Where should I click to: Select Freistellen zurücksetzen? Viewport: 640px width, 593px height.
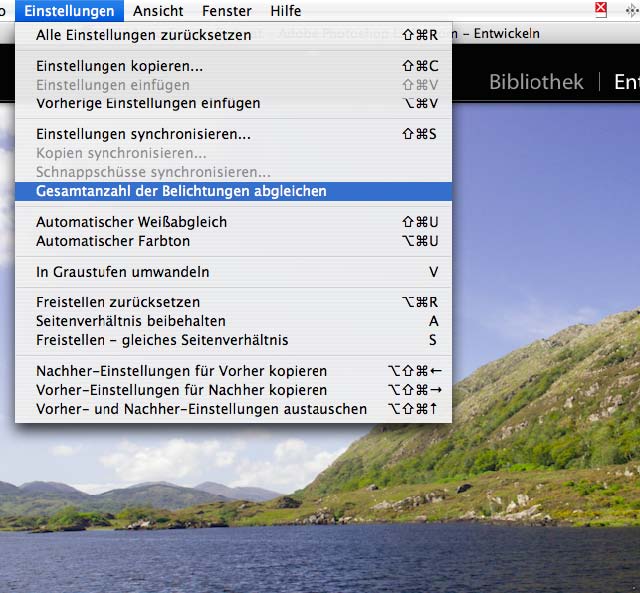(x=233, y=302)
